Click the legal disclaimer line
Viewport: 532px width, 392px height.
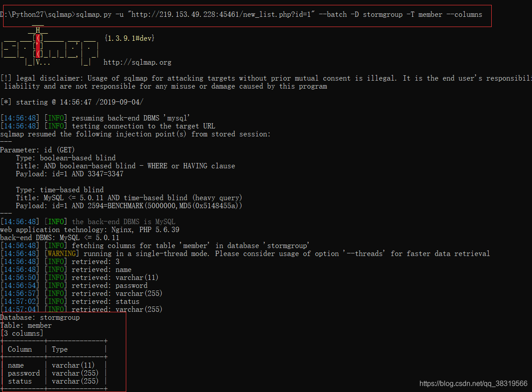click(266, 78)
